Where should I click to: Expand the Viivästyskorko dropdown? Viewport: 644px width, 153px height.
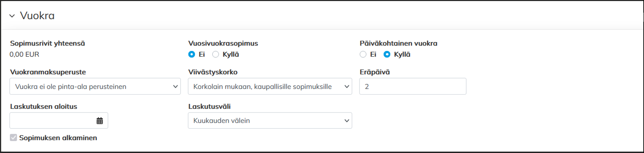pyautogui.click(x=270, y=87)
